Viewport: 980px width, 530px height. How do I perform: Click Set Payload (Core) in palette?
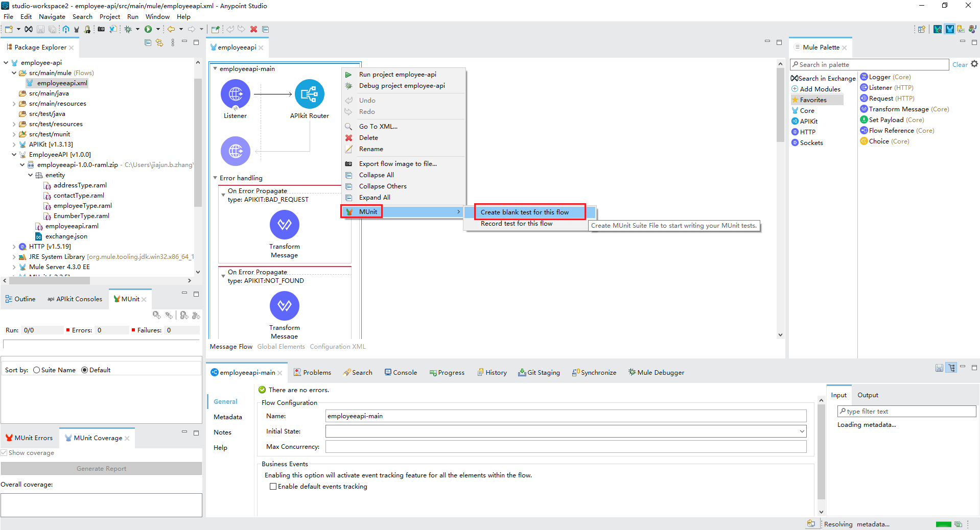[892, 120]
